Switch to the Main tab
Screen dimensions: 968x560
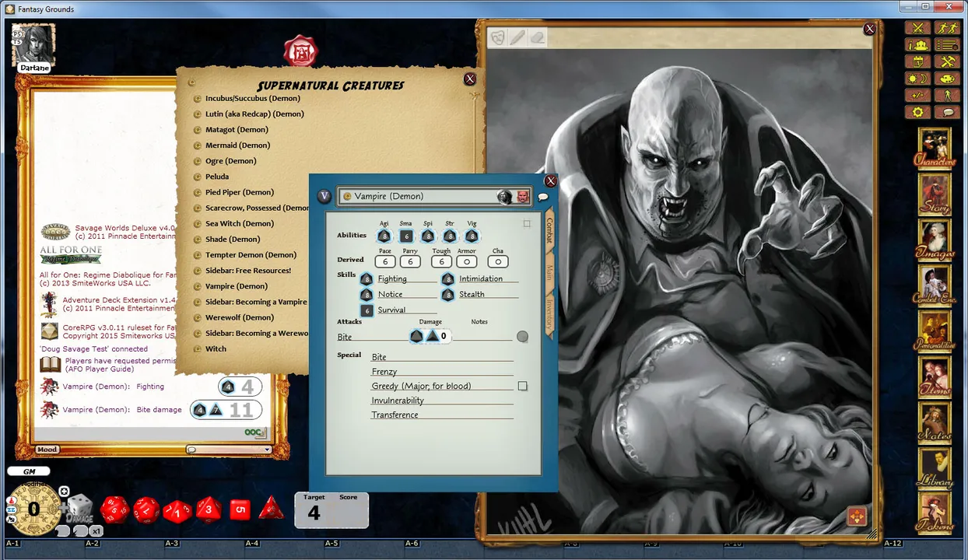pos(549,271)
